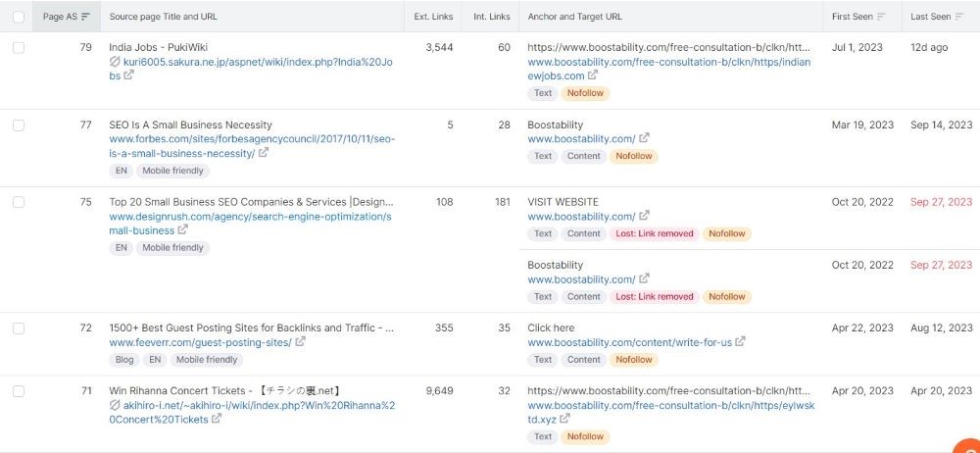This screenshot has width=980, height=453.
Task: Click the Top 20 Small Business SEO Companies title
Action: coord(251,202)
